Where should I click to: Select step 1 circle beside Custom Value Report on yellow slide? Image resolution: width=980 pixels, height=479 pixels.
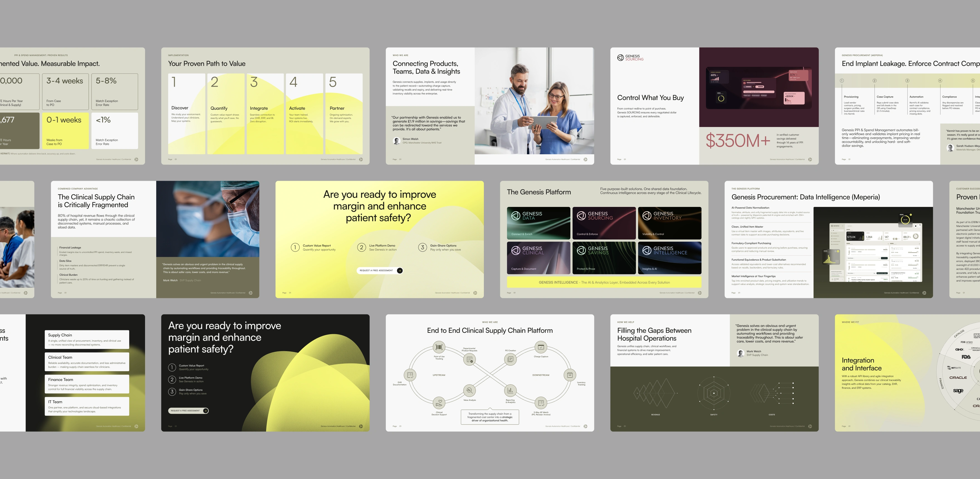coord(295,247)
